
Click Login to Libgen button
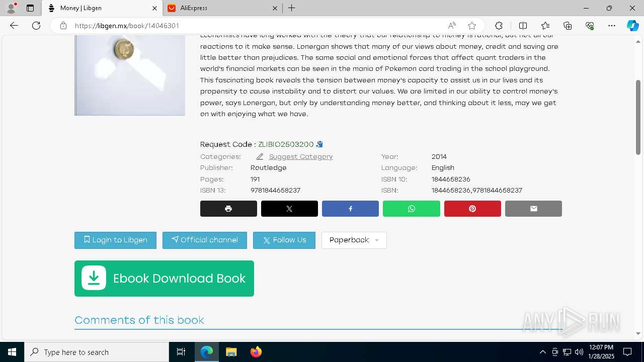(x=115, y=240)
